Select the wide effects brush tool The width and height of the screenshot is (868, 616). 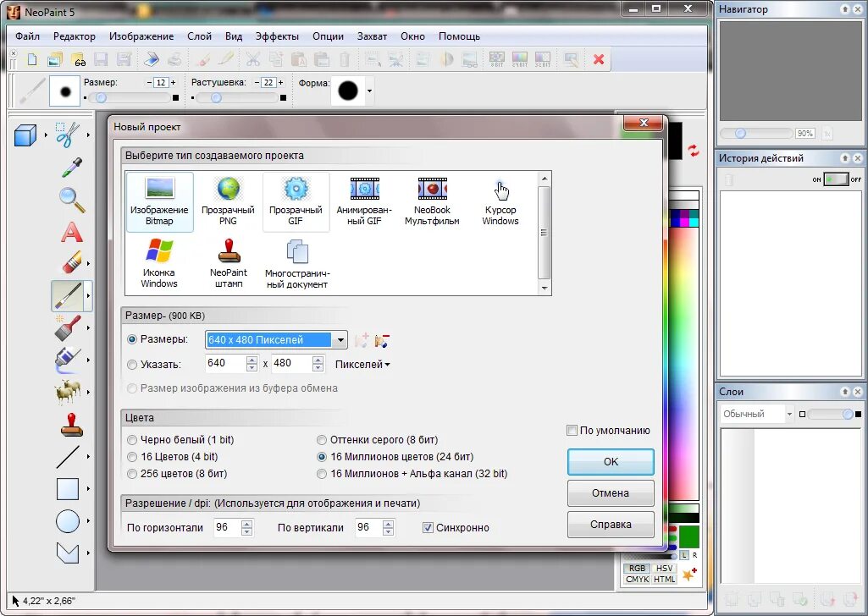click(68, 327)
